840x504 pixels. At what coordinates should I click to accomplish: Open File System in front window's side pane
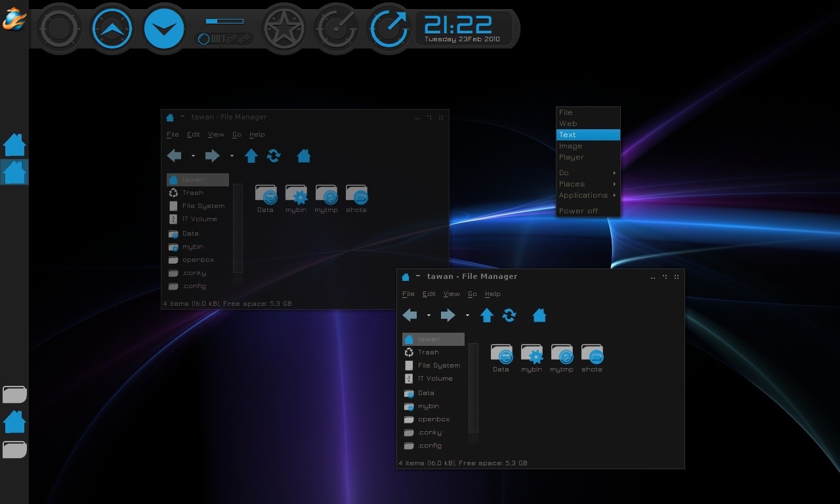tap(433, 366)
